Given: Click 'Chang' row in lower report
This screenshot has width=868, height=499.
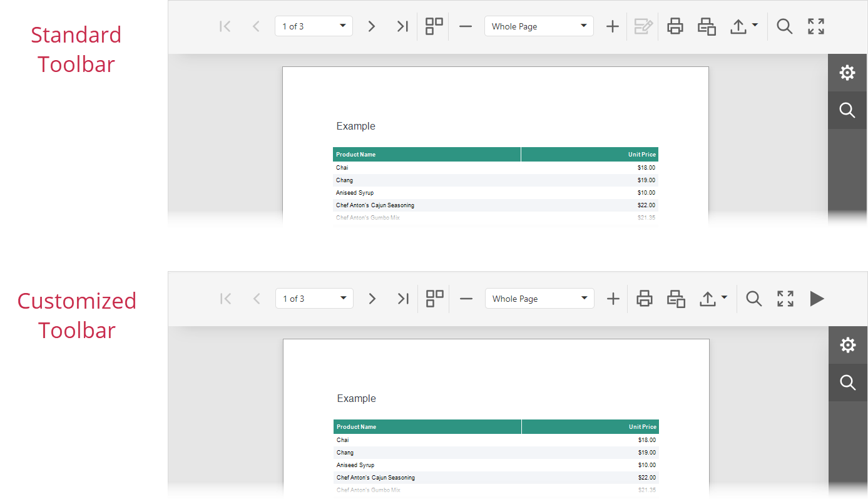Looking at the screenshot, I should pyautogui.click(x=496, y=453).
